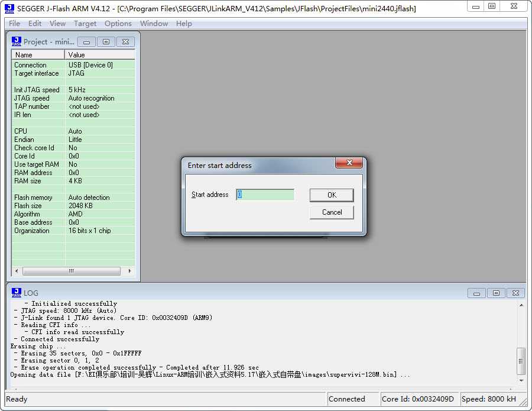Close the LOG window
Screen dimensions: 532x411
coord(515,293)
